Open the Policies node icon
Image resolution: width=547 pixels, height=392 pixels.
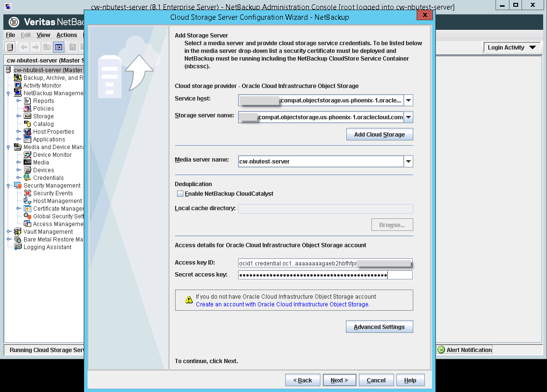click(x=27, y=108)
